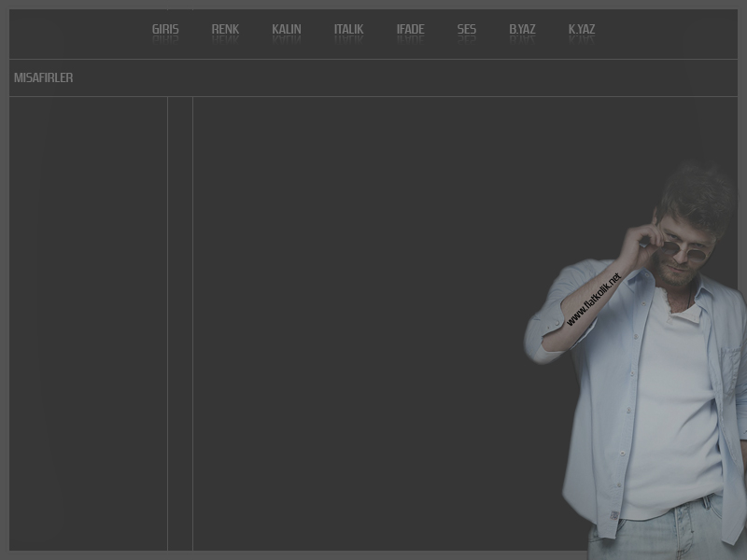Screen dimensions: 747x560
Task: Open the RENK color option
Action: coord(225,29)
